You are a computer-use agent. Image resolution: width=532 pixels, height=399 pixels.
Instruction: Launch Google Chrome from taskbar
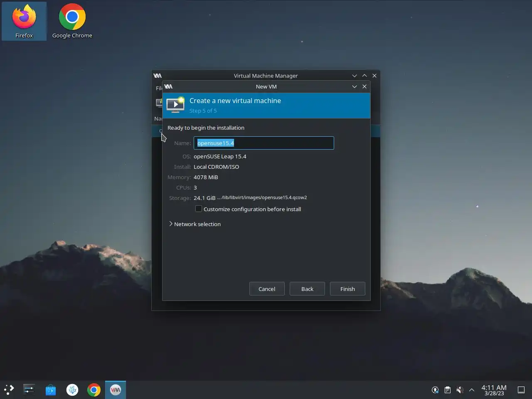94,390
